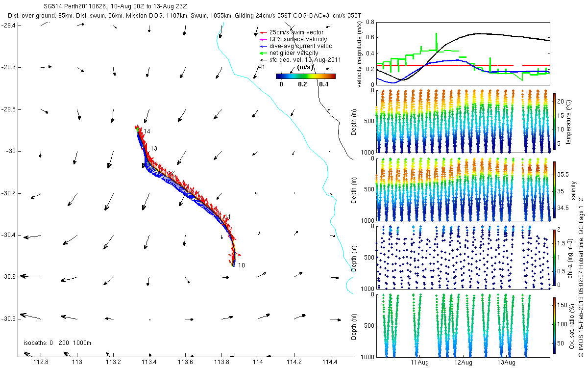Select legend entry "net glider velocity"
Screen dimensions: 588x368
click(294, 53)
